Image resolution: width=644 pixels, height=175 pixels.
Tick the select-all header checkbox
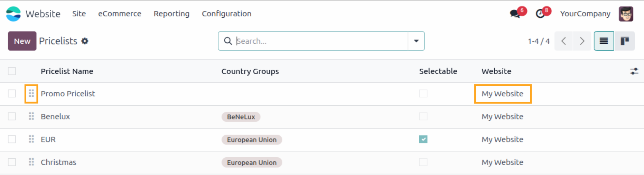click(12, 71)
